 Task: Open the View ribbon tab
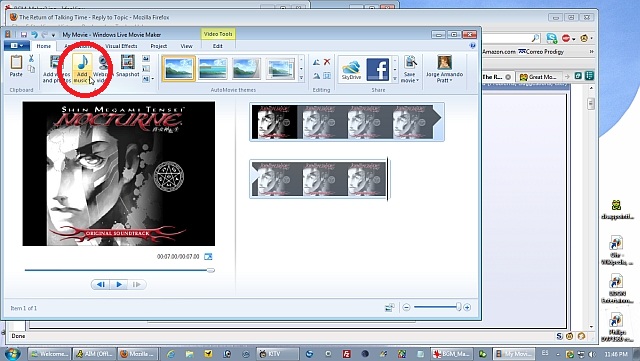click(x=187, y=46)
